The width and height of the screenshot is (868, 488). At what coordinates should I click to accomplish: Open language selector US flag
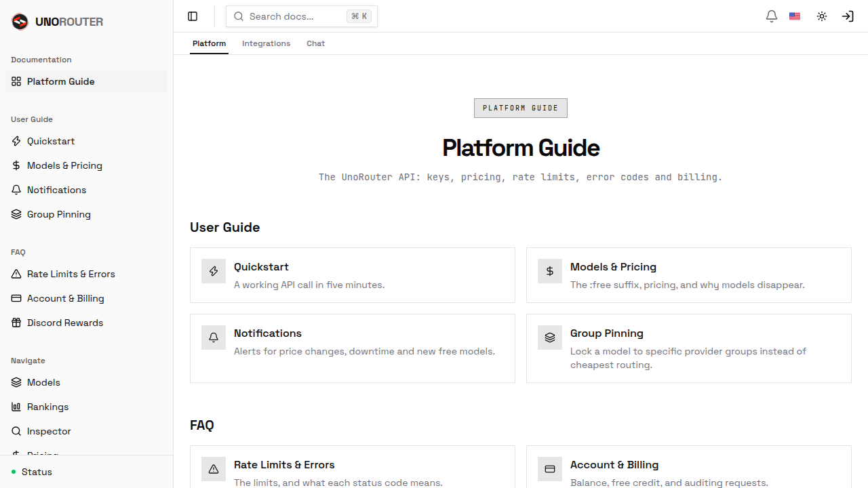click(795, 16)
